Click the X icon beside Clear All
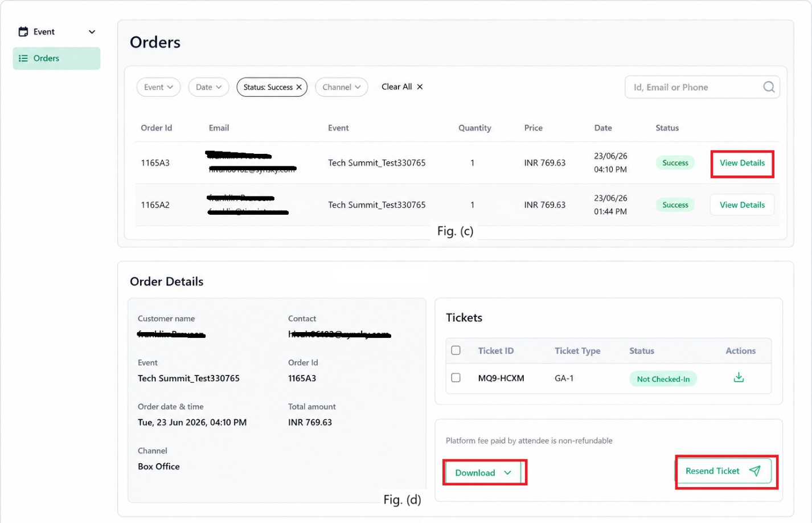Image resolution: width=812 pixels, height=523 pixels. (420, 87)
